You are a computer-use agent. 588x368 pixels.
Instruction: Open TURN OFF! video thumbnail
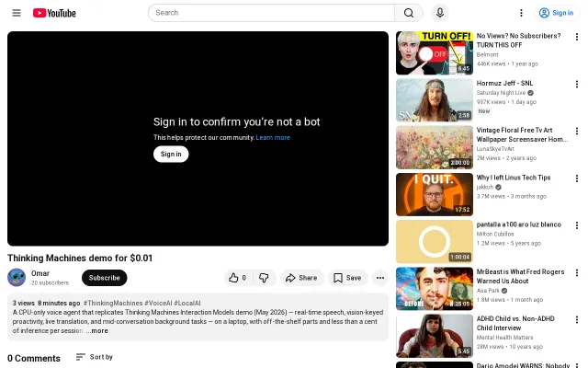(x=435, y=53)
